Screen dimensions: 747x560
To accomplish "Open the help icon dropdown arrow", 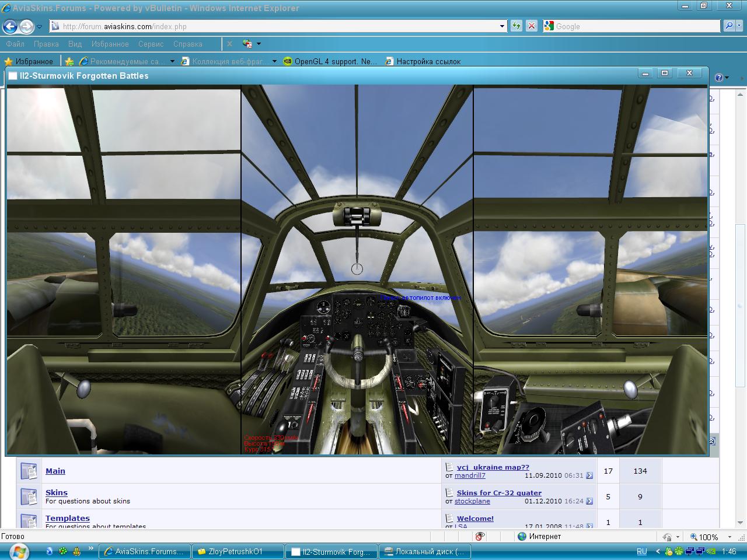I will 727,78.
